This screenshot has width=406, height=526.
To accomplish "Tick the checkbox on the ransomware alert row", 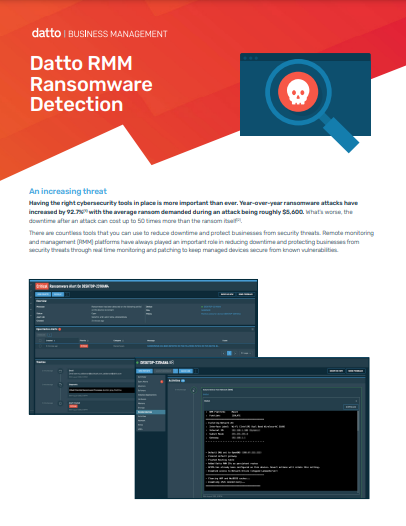I will coord(40,346).
